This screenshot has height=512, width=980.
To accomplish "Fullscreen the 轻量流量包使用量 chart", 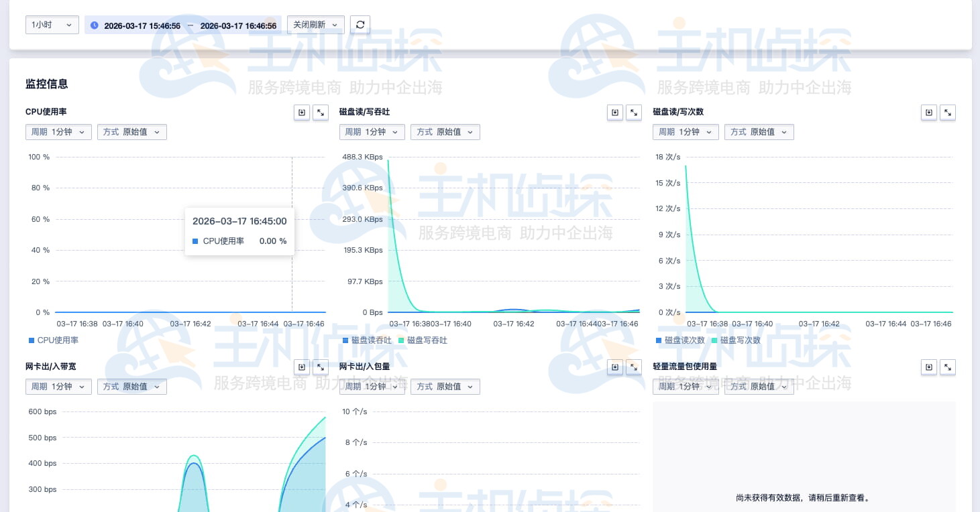I will pyautogui.click(x=947, y=367).
